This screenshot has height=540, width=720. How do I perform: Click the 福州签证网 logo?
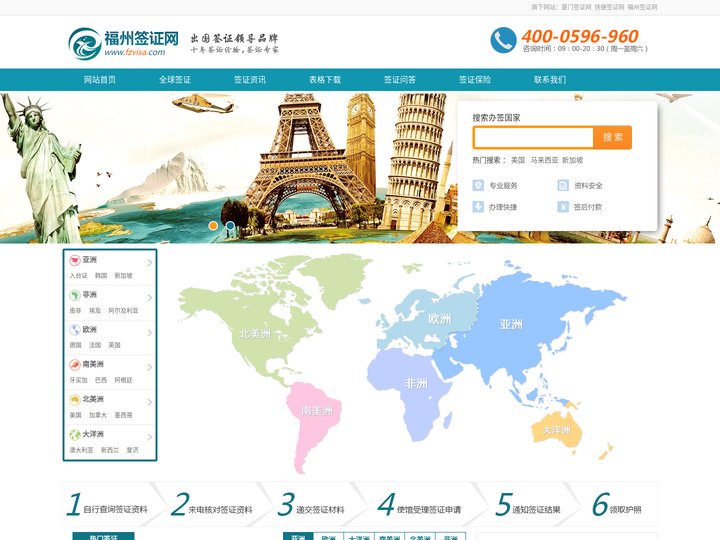coord(124,43)
